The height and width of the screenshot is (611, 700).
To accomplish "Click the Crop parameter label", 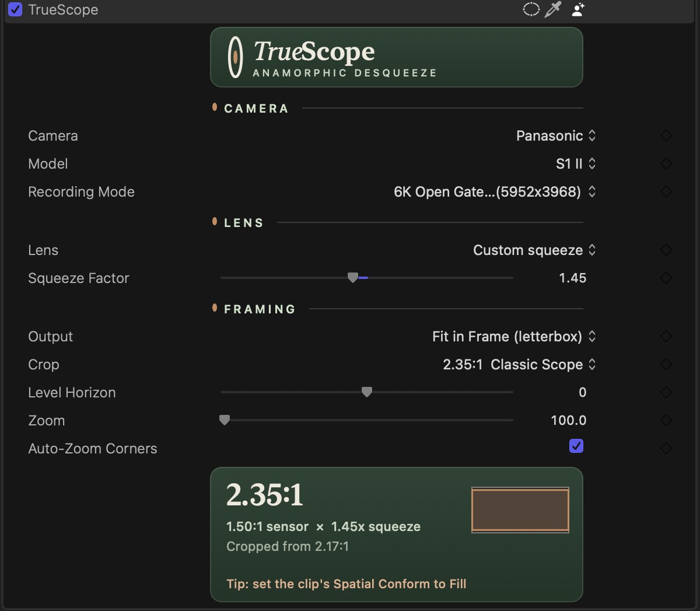I will pyautogui.click(x=44, y=364).
